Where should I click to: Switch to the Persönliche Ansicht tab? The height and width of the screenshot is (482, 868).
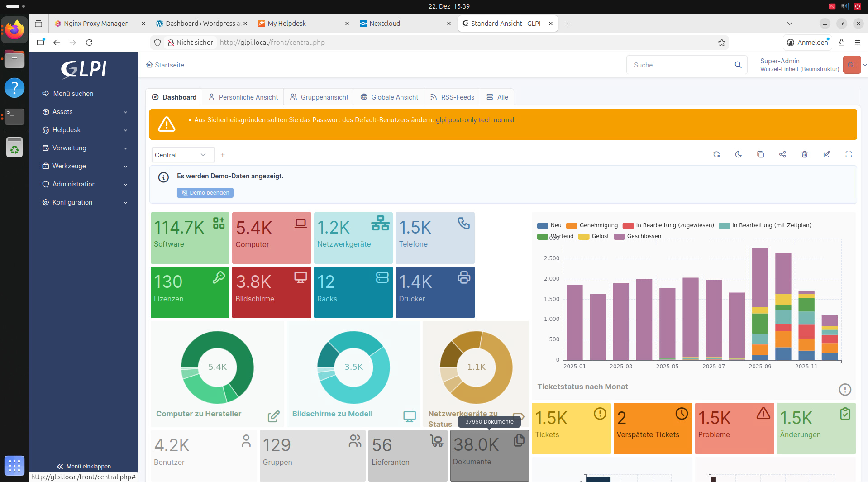(x=243, y=97)
